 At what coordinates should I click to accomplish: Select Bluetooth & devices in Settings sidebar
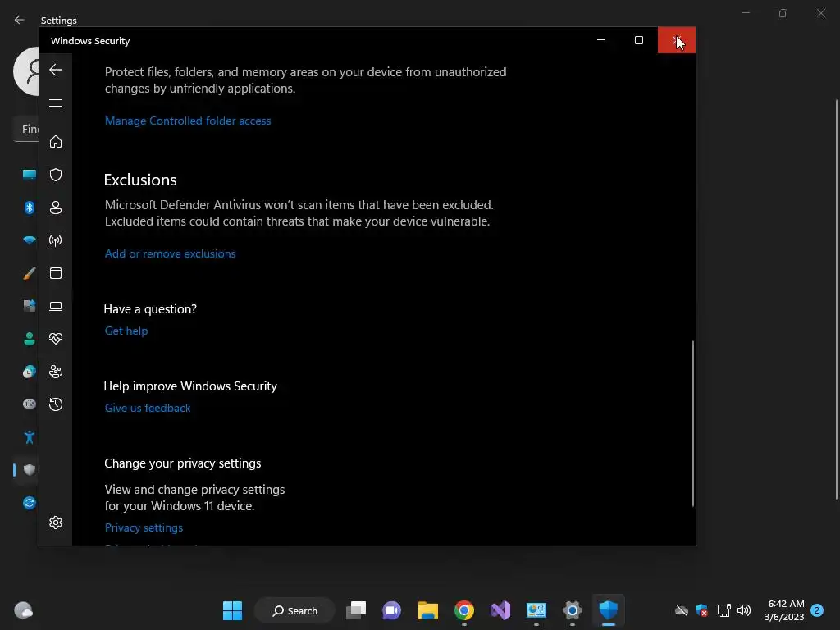point(30,208)
